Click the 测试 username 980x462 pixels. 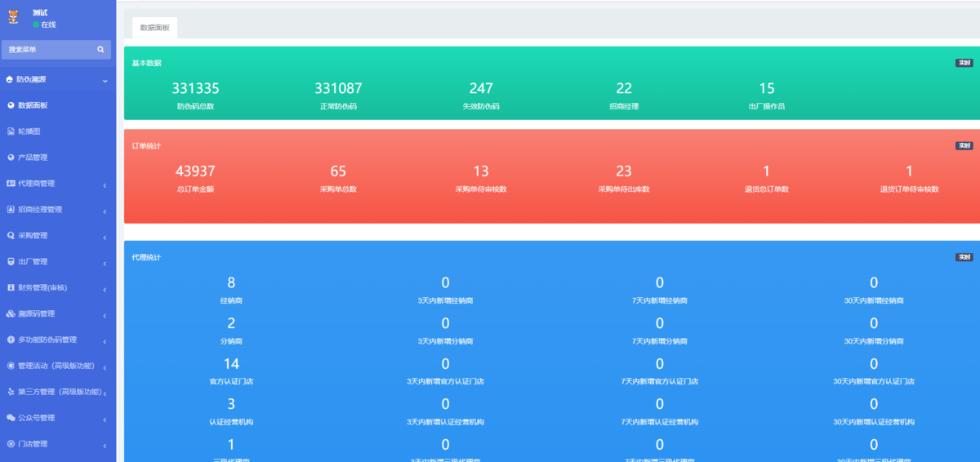point(39,13)
